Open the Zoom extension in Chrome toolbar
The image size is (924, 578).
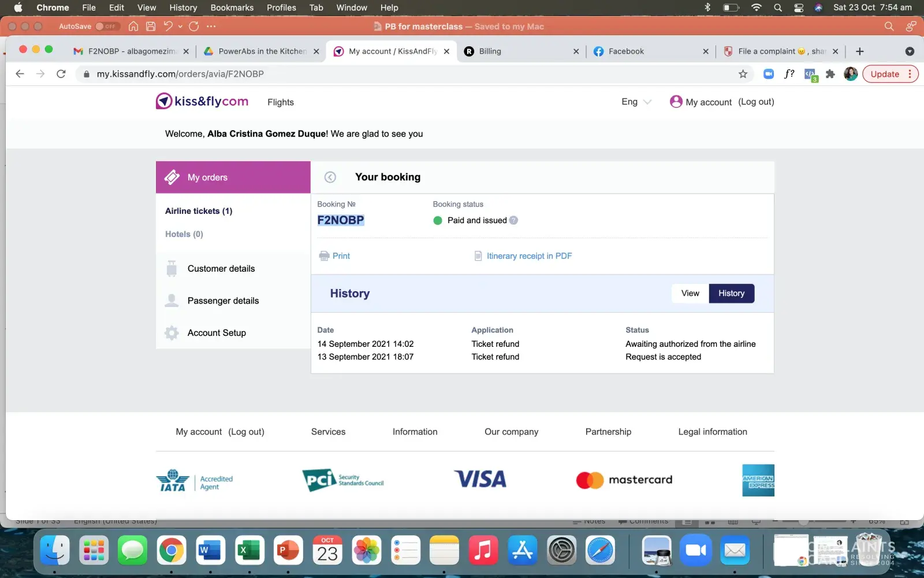pos(769,74)
